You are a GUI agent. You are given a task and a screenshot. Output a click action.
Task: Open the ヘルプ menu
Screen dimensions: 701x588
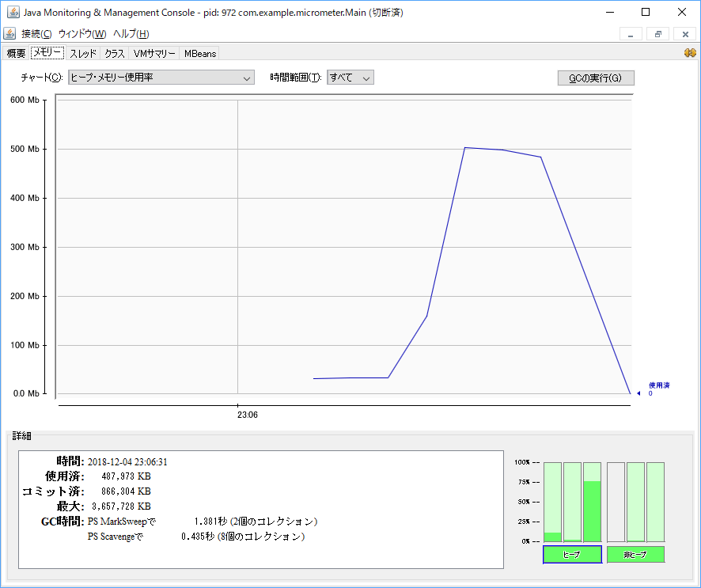pos(131,34)
